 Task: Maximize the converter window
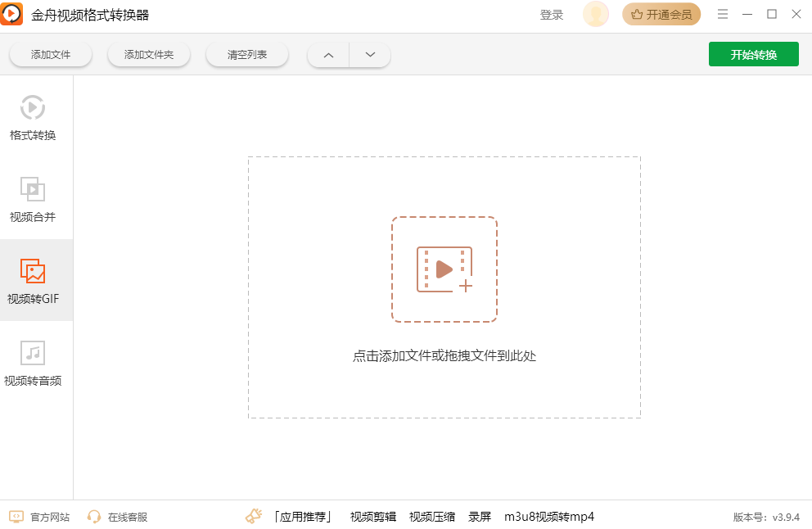click(772, 14)
